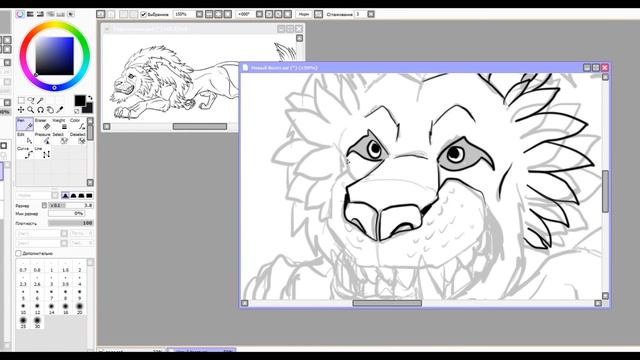Click the tool tray vertical scrollbar
This screenshot has width=640, height=360.
point(90,133)
